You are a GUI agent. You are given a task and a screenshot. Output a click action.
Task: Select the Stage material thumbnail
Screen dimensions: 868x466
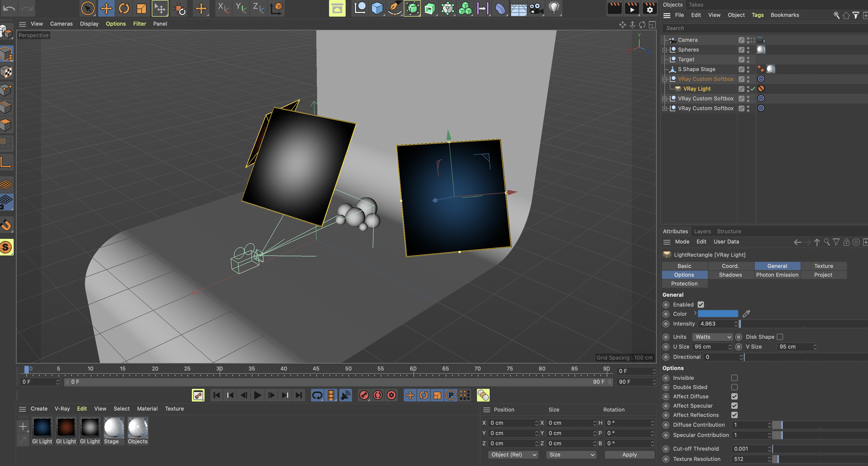click(x=114, y=428)
